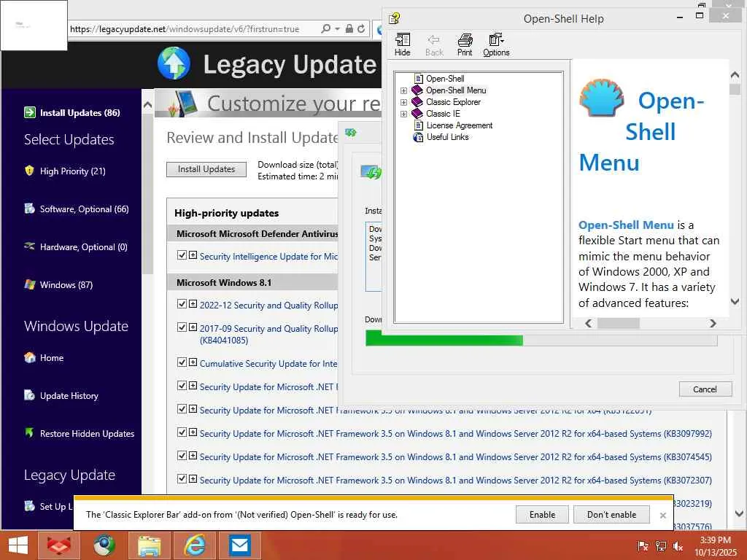Screen dimensions: 747x560
Task: Click the Software, Optional sidebar icon
Action: pos(29,209)
